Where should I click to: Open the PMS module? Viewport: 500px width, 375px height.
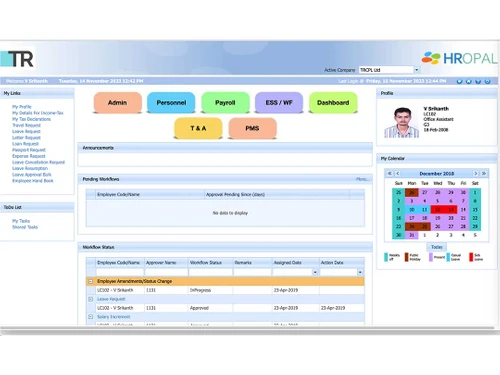tap(252, 128)
